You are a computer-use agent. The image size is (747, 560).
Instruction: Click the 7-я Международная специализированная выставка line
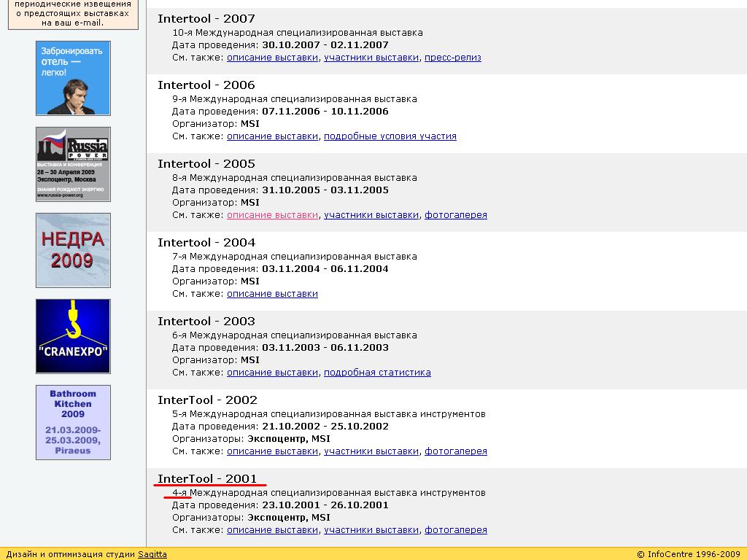tap(295, 257)
